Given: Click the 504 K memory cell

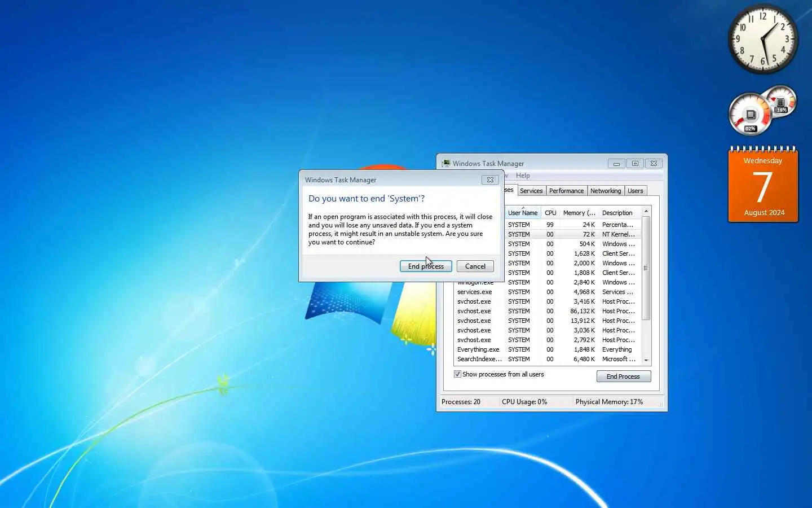Looking at the screenshot, I should pos(587,244).
